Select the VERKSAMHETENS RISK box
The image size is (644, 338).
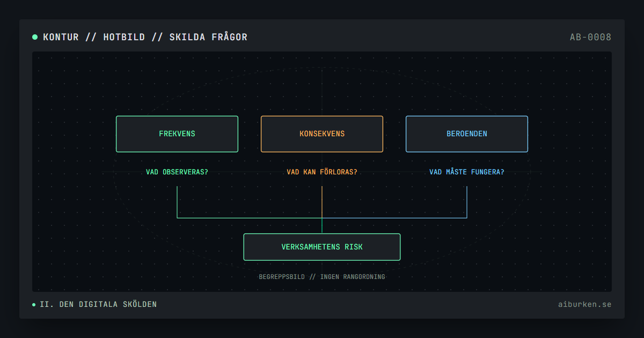(x=322, y=247)
